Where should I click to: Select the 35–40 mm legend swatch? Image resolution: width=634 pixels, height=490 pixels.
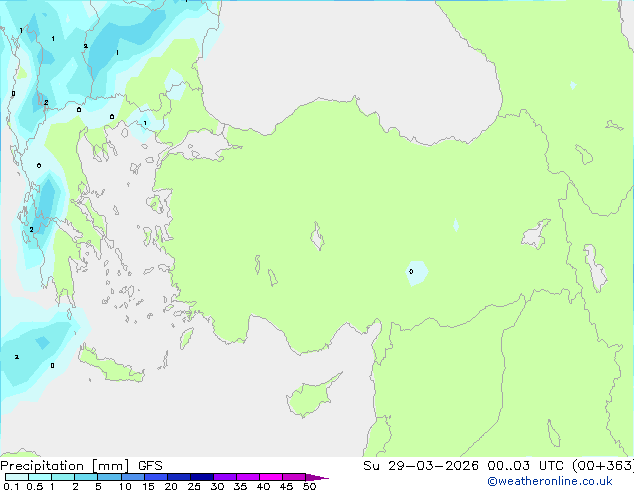click(248, 477)
